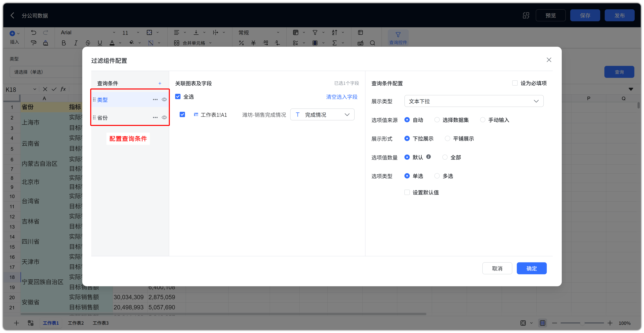This screenshot has height=333, width=644.
Task: Select 多选 radio option
Action: (437, 176)
